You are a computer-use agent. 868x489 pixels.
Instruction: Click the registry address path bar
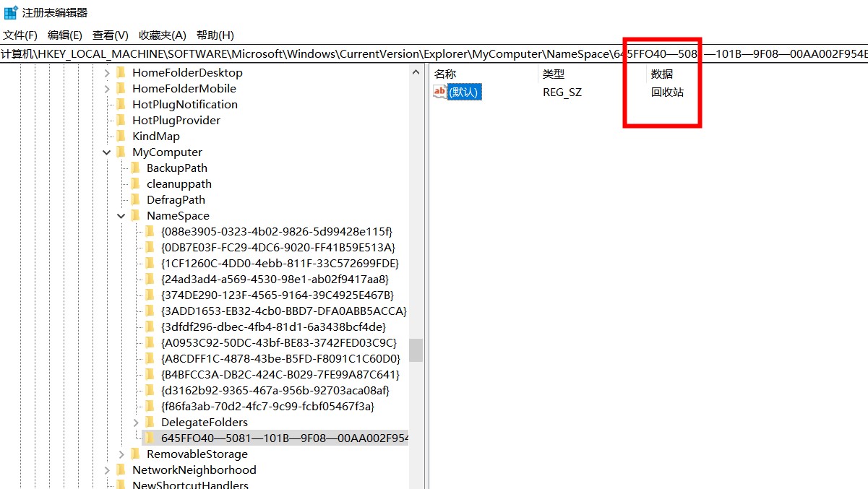434,53
